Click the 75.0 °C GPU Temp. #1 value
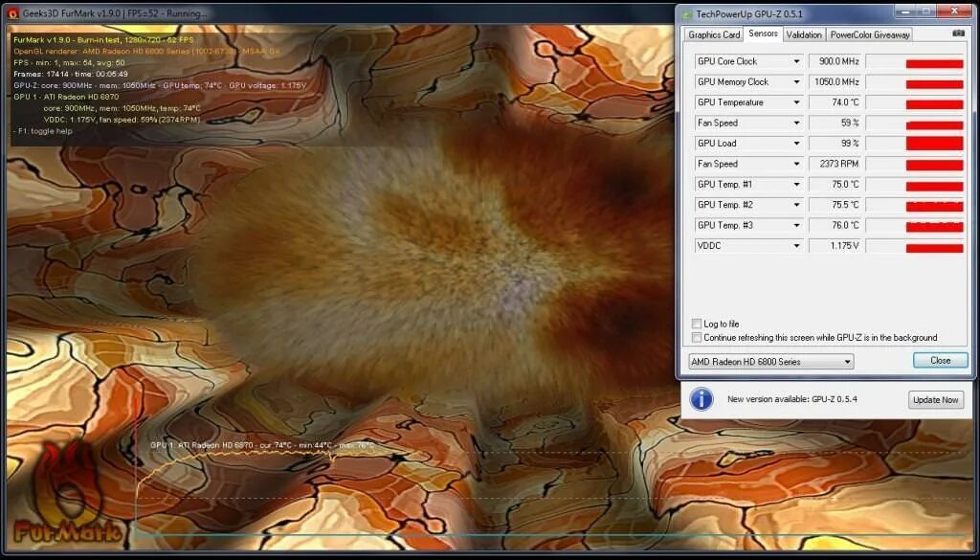 pos(836,185)
